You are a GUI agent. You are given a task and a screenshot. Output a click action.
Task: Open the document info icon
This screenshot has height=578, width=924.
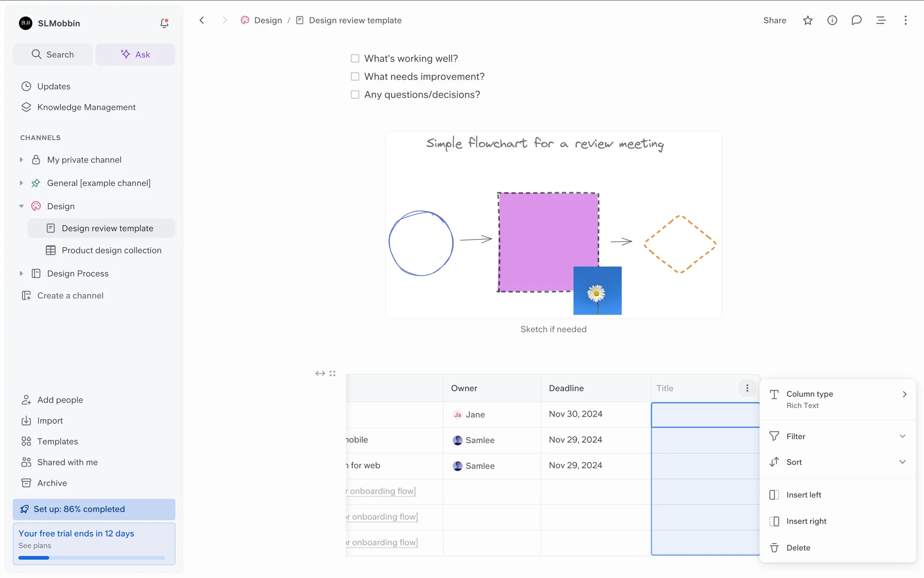click(x=832, y=20)
